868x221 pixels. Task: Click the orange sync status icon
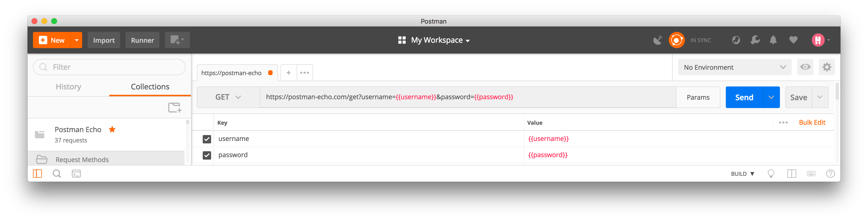(x=676, y=40)
